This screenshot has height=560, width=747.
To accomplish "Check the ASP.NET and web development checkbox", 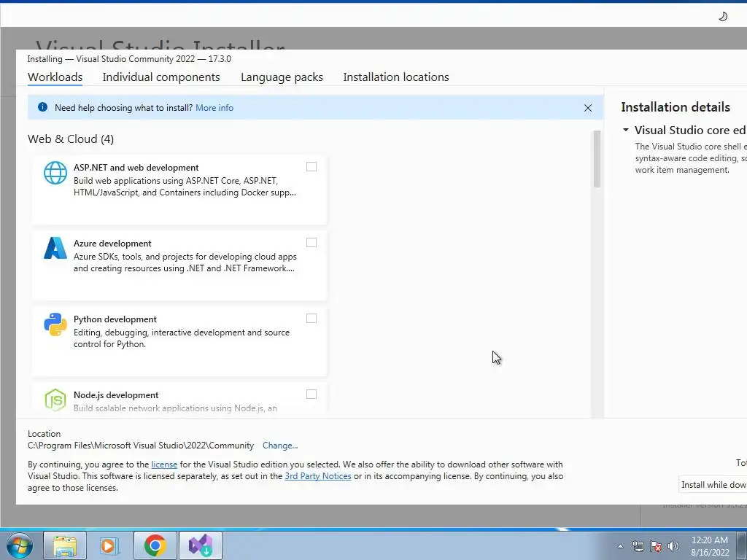I will click(x=311, y=167).
